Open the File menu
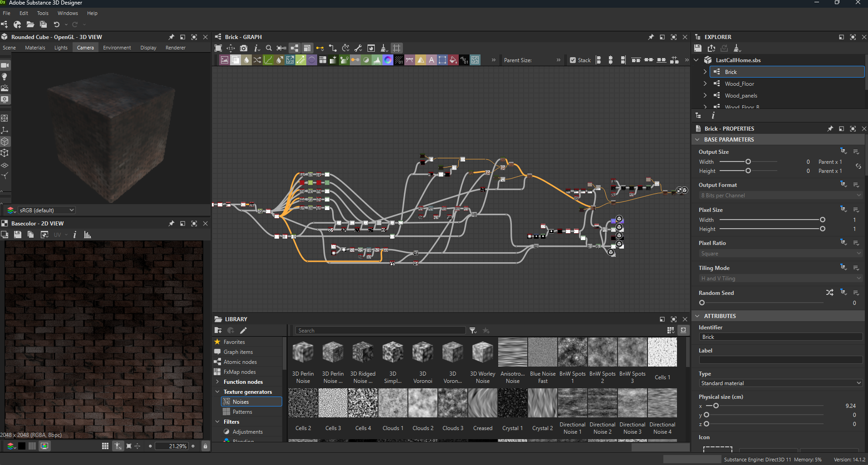Image resolution: width=868 pixels, height=465 pixels. coord(6,13)
